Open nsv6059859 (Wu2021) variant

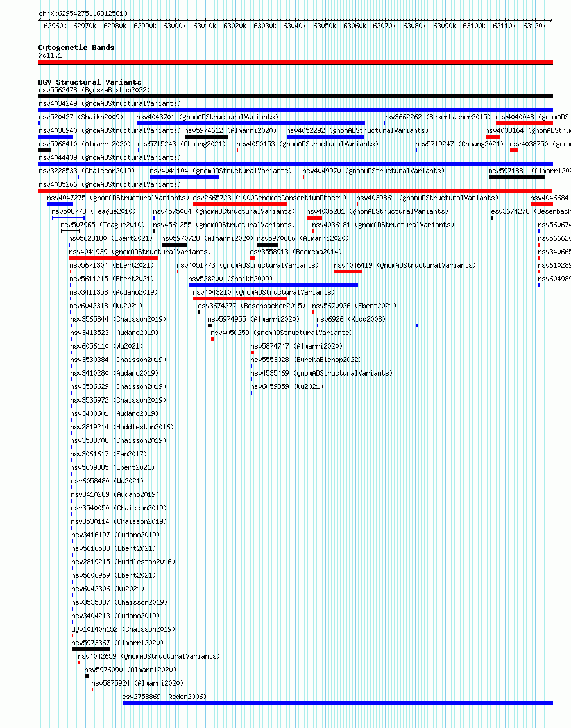tap(287, 386)
